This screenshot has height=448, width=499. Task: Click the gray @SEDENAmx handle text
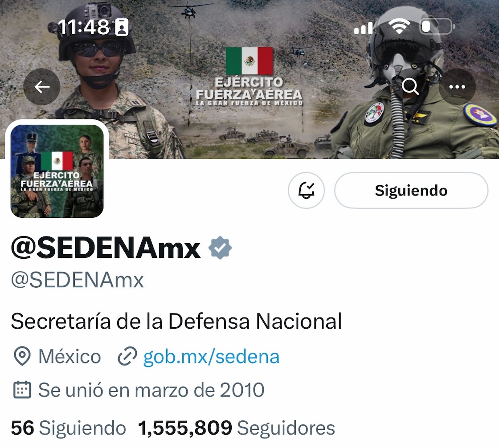click(x=78, y=280)
